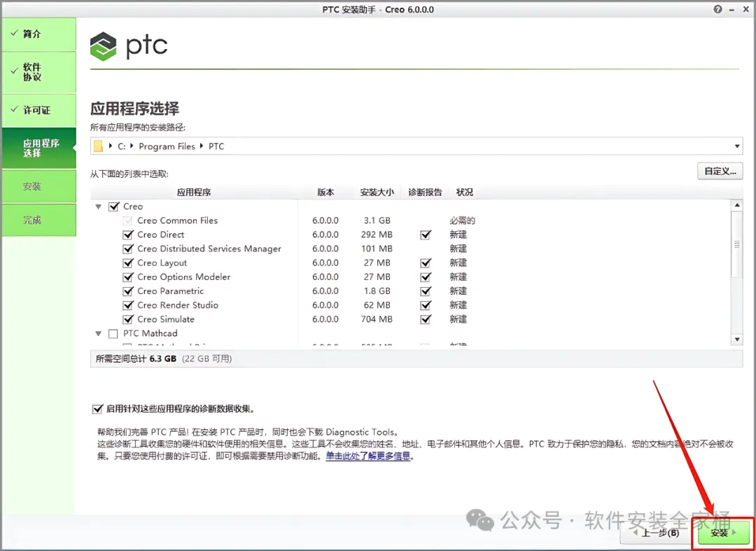Open the 单击此处了解更多信息 link
This screenshot has height=551, width=756.
pos(368,456)
